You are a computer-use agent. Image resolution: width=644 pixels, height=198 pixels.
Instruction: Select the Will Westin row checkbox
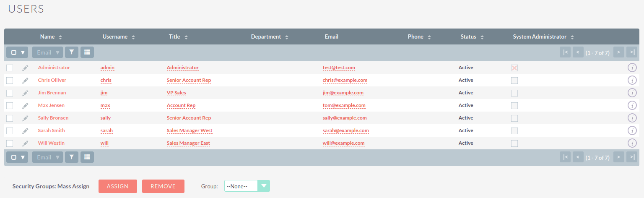[x=10, y=143]
